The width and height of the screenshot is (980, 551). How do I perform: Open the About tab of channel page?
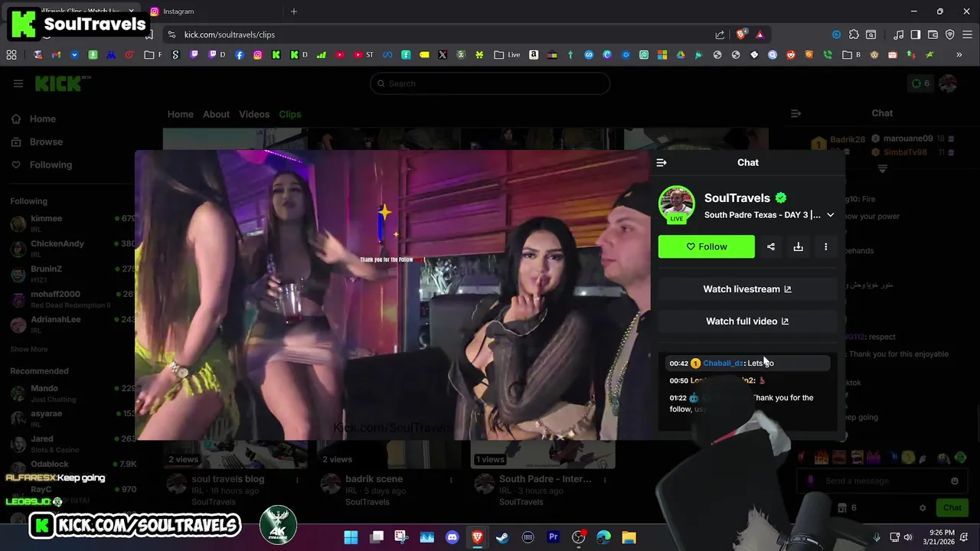point(216,114)
